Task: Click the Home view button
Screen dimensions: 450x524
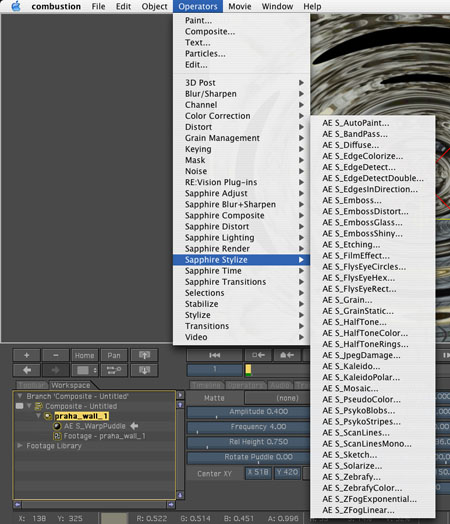Action: pos(85,355)
